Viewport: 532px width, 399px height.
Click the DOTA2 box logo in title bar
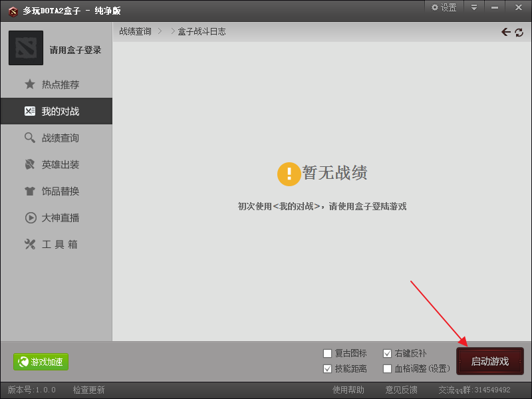(x=13, y=11)
